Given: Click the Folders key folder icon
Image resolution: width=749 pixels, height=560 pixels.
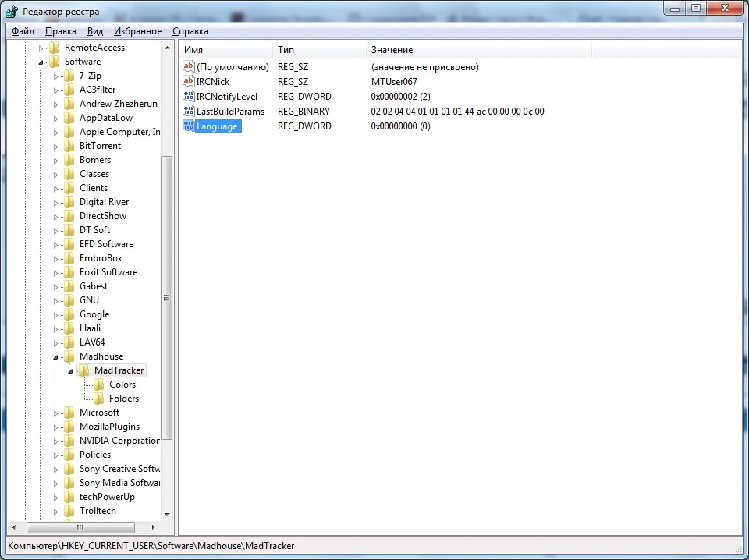Looking at the screenshot, I should (x=99, y=398).
